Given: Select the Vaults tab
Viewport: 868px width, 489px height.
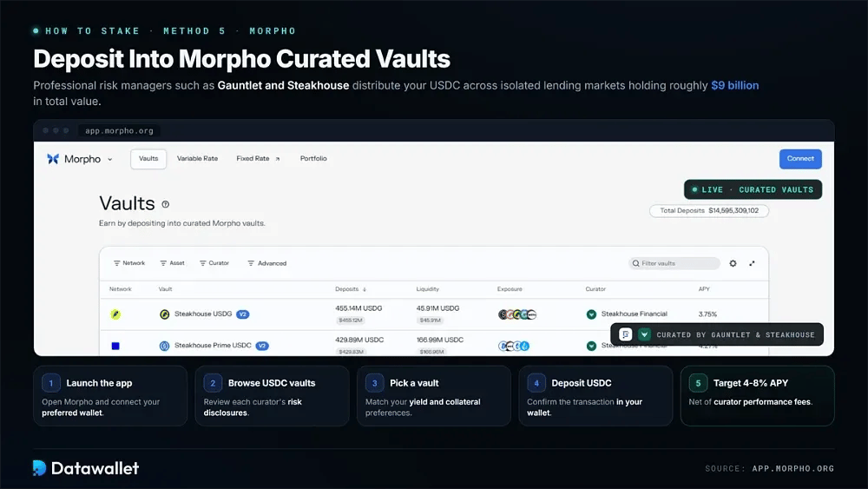Looking at the screenshot, I should click(x=148, y=159).
